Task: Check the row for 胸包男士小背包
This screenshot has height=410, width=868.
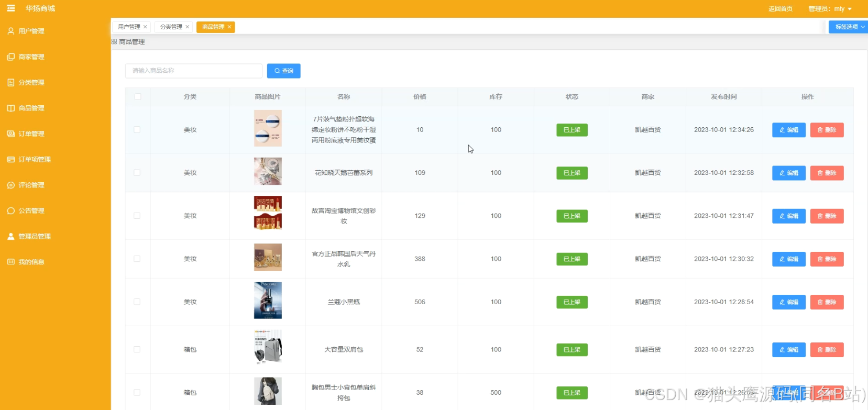Action: [x=137, y=392]
